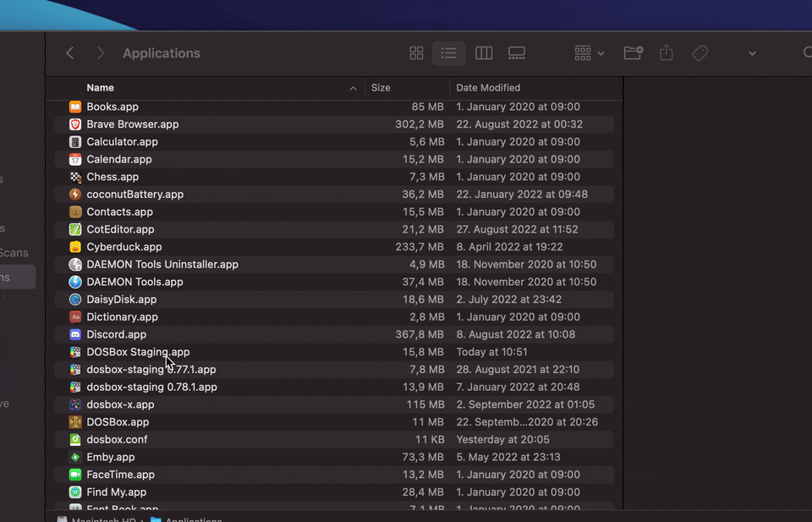Click the Tags icon in the toolbar
Screen dimensions: 812x522
(x=700, y=52)
